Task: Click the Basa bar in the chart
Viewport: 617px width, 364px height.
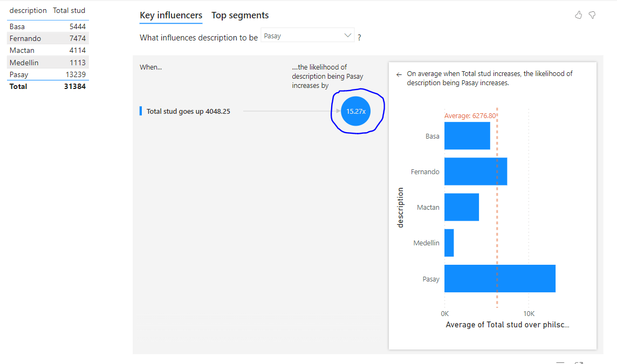Action: pos(467,136)
